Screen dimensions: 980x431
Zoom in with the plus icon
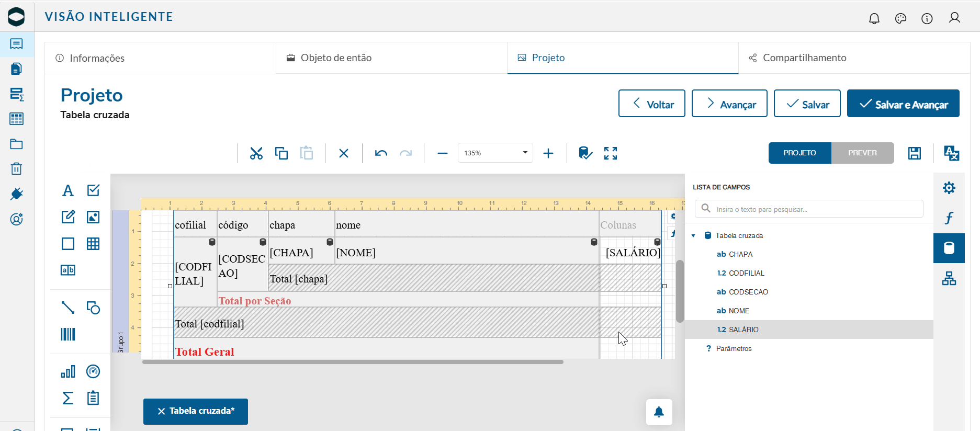point(548,153)
